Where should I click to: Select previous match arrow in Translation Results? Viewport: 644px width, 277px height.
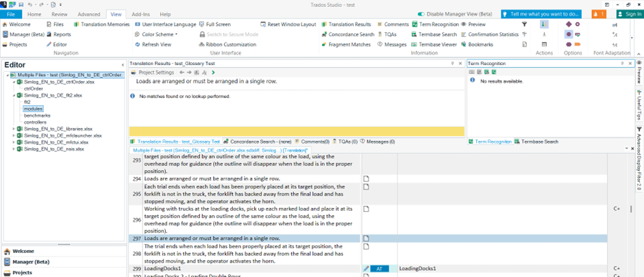(x=182, y=72)
